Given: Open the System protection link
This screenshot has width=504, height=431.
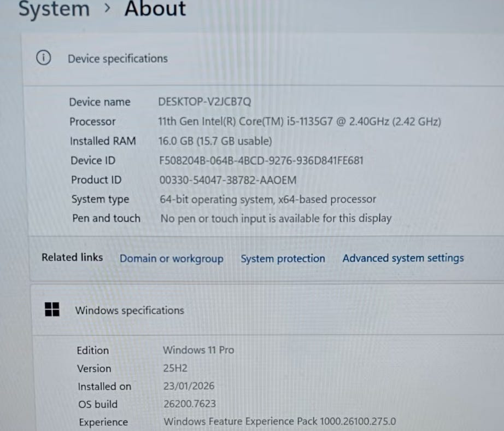Looking at the screenshot, I should (283, 259).
